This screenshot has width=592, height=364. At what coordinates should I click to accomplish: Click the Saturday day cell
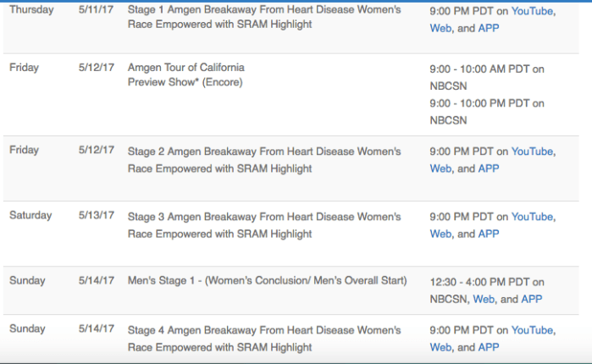click(31, 215)
